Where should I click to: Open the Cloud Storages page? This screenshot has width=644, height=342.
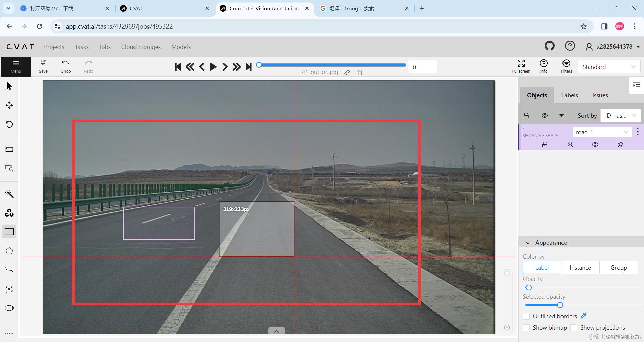[x=141, y=47]
